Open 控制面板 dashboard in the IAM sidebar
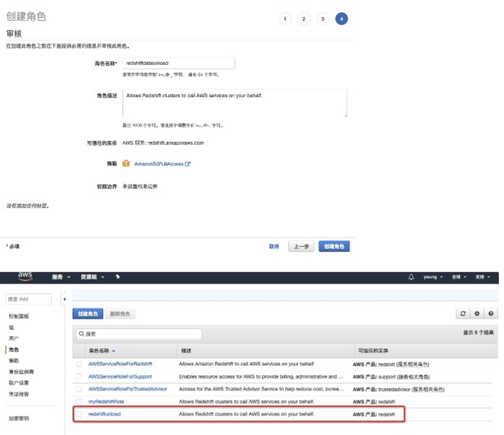The image size is (504, 435). [x=18, y=317]
